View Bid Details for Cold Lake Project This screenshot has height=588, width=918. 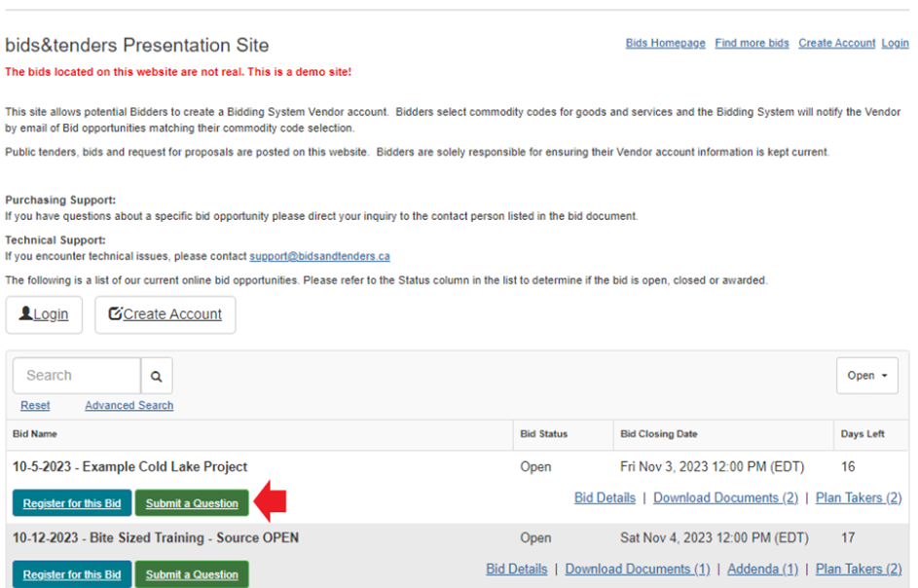(x=605, y=497)
